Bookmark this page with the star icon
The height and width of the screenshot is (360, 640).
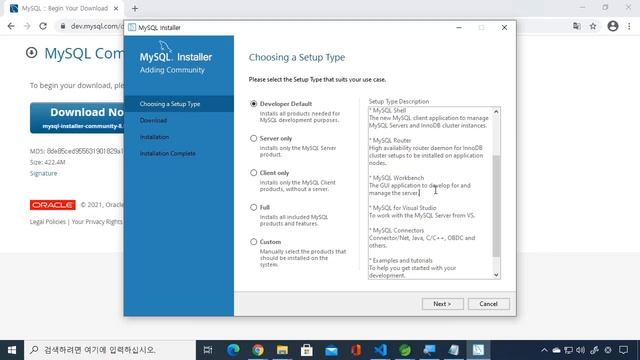(593, 26)
